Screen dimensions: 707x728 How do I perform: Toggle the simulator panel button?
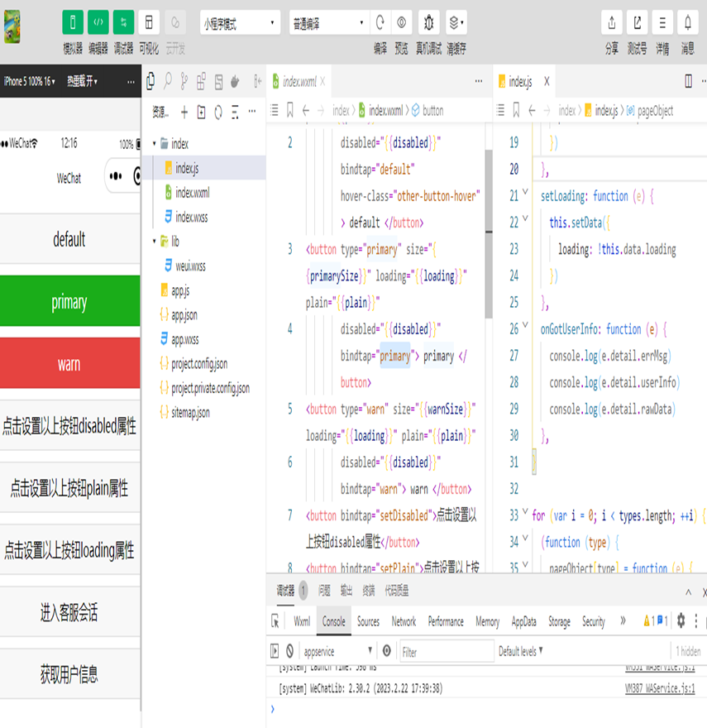(73, 22)
